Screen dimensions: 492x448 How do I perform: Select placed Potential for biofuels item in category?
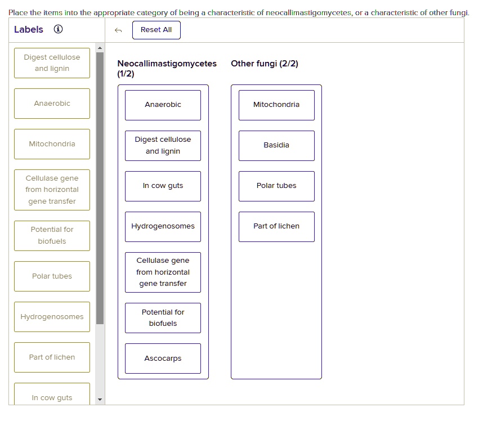pyautogui.click(x=163, y=318)
